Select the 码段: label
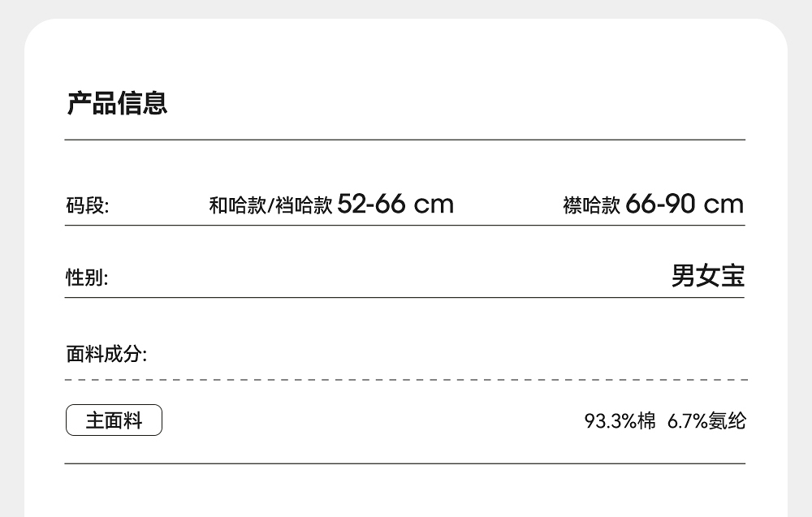 (x=87, y=205)
